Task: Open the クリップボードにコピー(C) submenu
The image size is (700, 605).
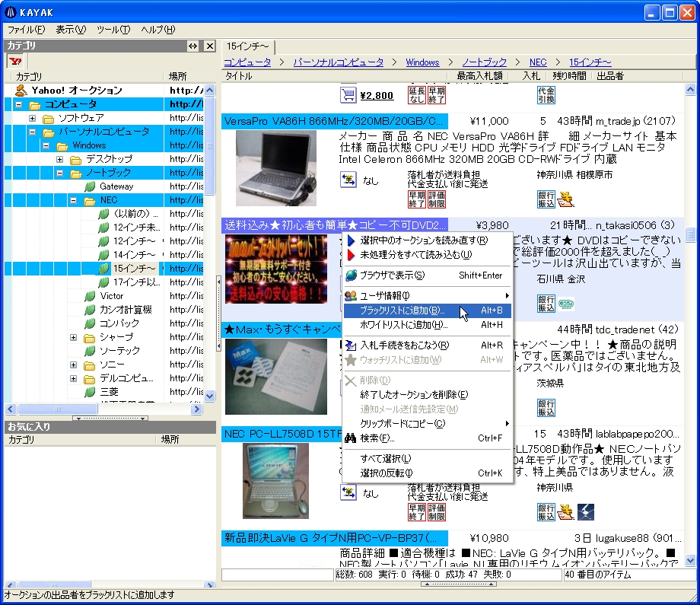Action: pyautogui.click(x=428, y=423)
